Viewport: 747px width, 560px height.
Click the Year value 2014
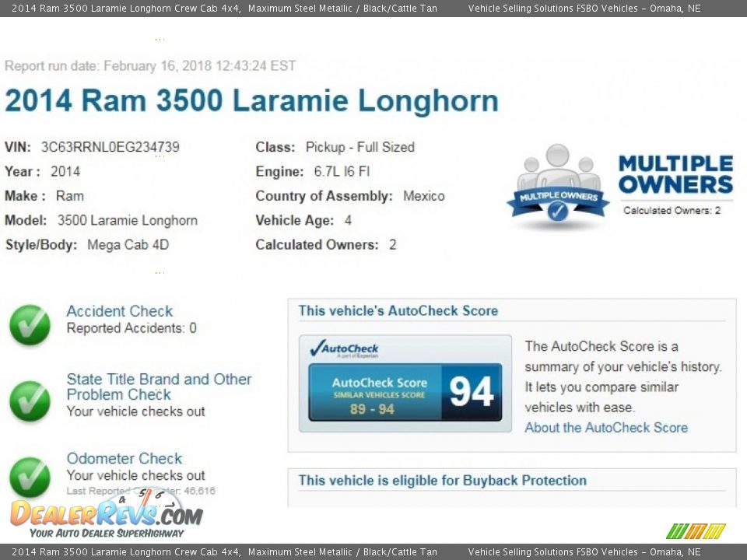click(x=65, y=171)
